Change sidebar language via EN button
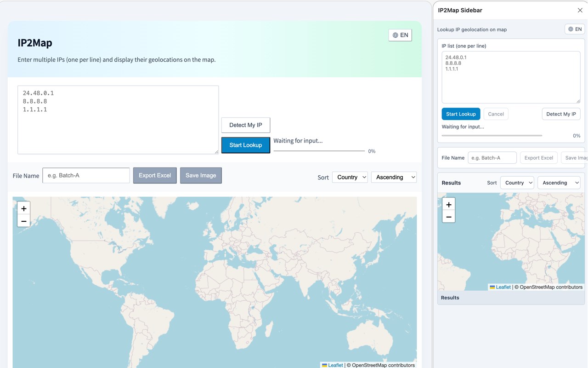This screenshot has height=368, width=588. tap(575, 29)
